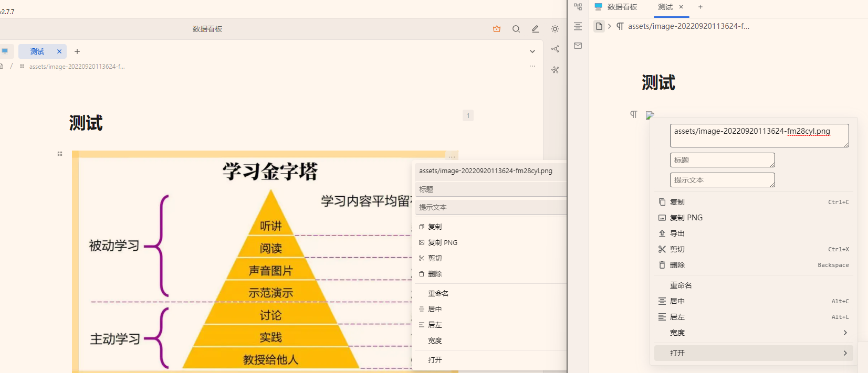Click 重命名 in the left context menu
The width and height of the screenshot is (868, 373).
pos(438,293)
